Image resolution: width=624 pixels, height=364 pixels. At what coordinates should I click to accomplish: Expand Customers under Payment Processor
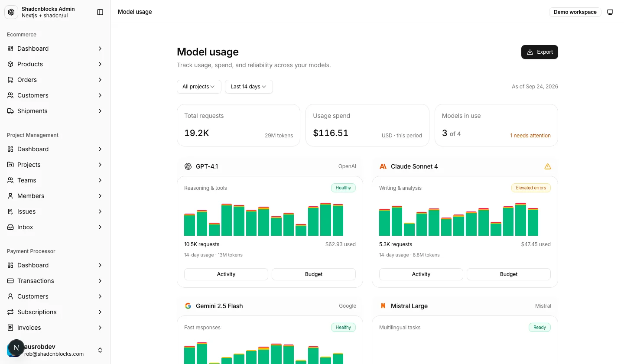(x=100, y=296)
